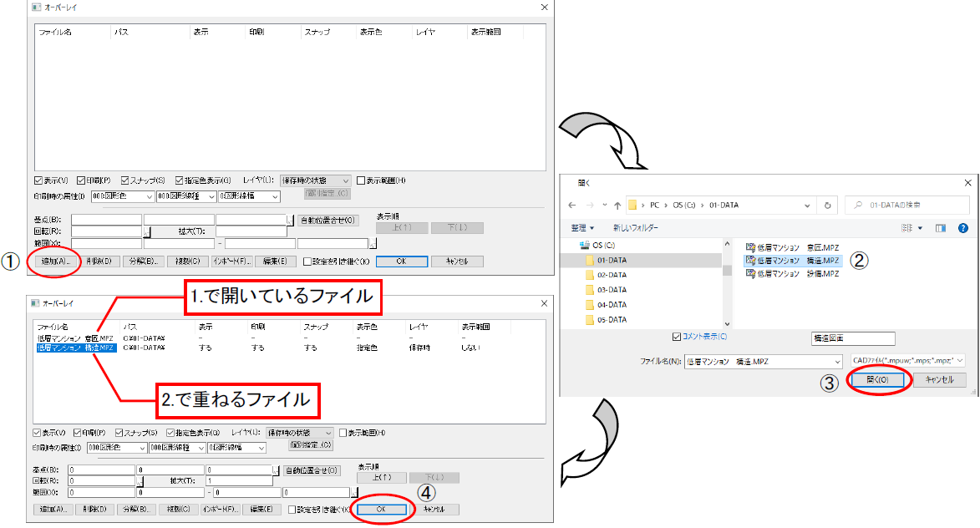Viewport: 980px width, 528px height.
Task: Open the CADファイル file type dropdown
Action: pyautogui.click(x=907, y=360)
